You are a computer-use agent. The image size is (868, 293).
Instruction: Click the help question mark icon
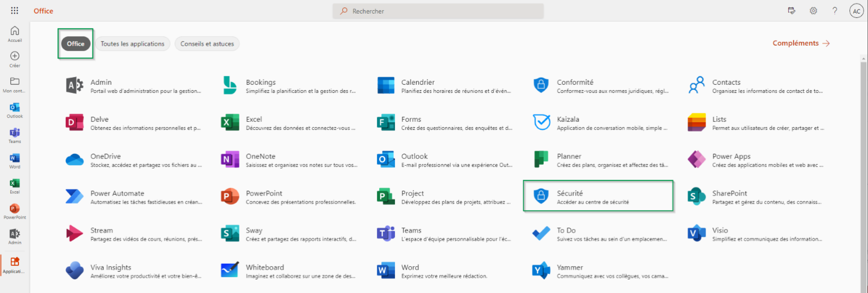pyautogui.click(x=835, y=11)
